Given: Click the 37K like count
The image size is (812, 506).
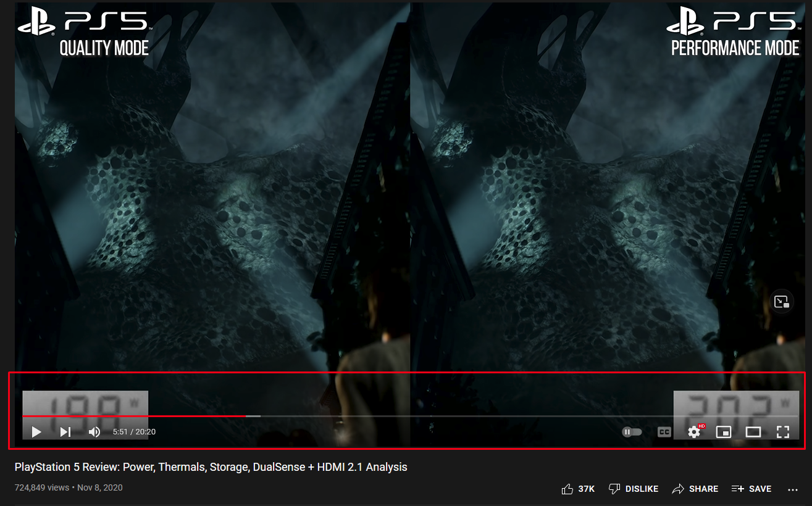Looking at the screenshot, I should tap(587, 489).
